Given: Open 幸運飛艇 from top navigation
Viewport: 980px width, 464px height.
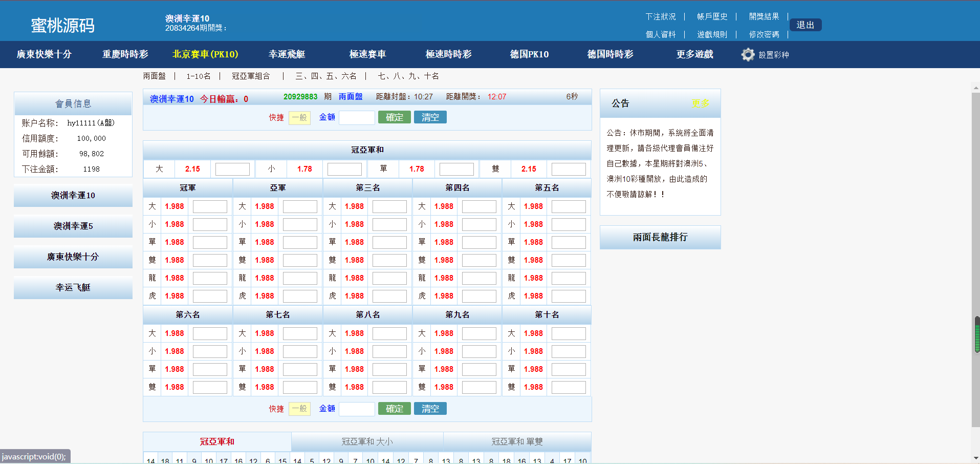Looking at the screenshot, I should pos(287,54).
